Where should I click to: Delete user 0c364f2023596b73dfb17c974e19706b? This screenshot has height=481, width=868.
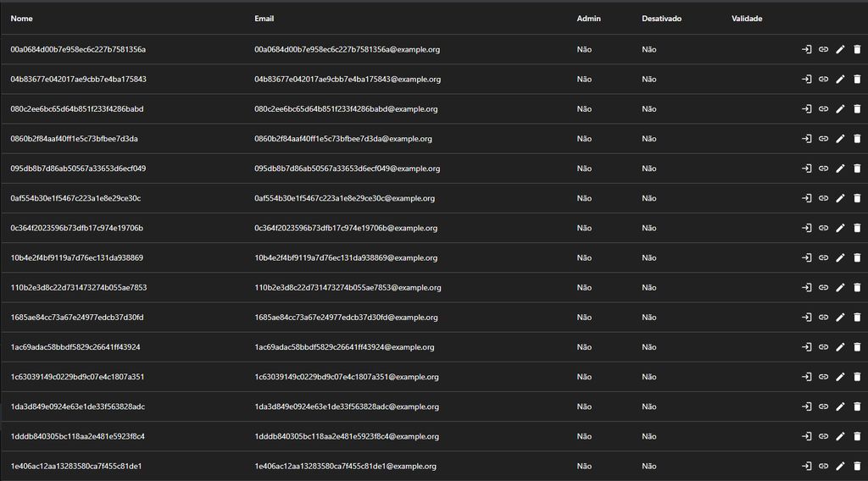(x=857, y=228)
